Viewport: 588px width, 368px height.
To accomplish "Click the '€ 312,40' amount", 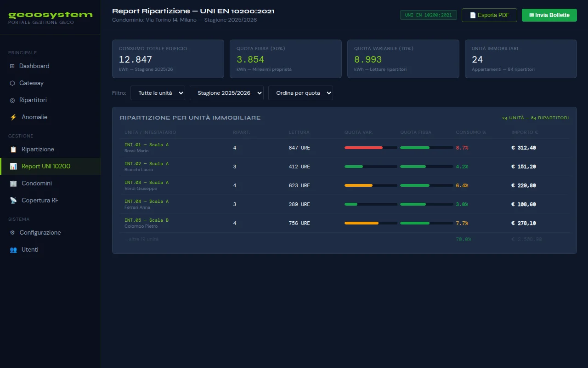I will 524,148.
